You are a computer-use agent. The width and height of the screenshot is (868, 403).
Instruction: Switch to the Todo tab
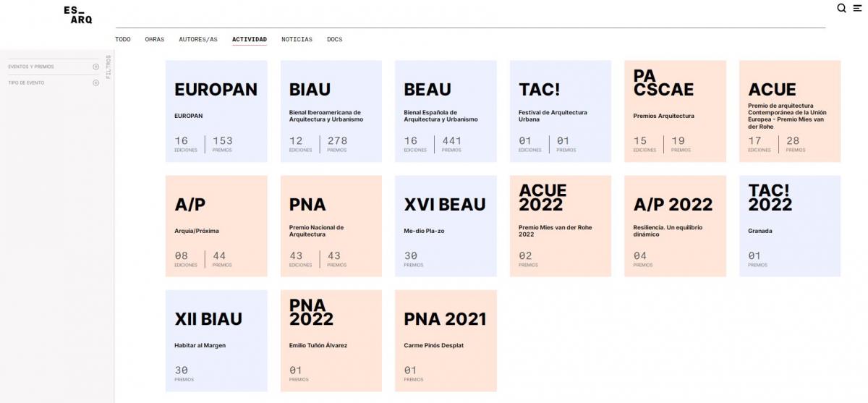(x=123, y=39)
